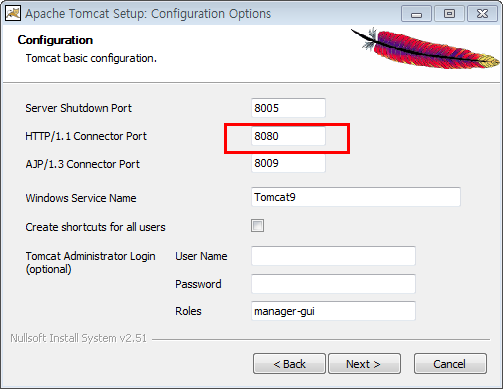Minimize the Apache Tomcat Setup window
Viewport: 503px width, 389px height.
(x=416, y=14)
